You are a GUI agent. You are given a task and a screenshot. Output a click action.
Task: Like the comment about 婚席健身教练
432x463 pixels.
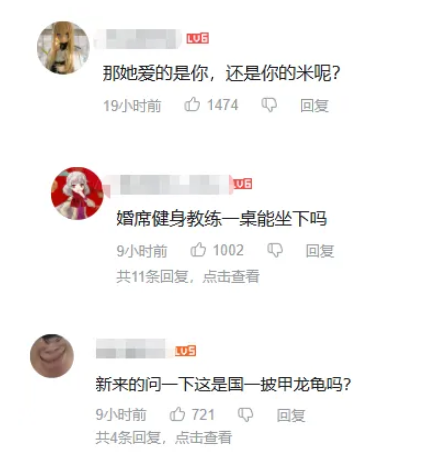coord(198,250)
